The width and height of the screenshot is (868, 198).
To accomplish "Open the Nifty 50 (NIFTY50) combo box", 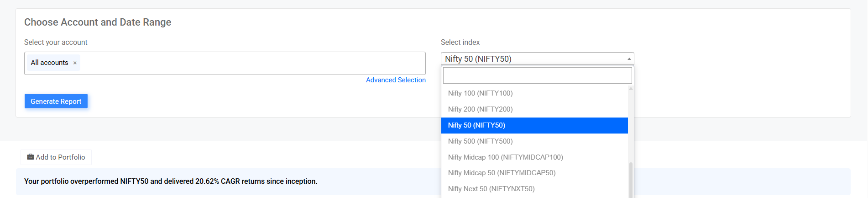I will click(537, 59).
